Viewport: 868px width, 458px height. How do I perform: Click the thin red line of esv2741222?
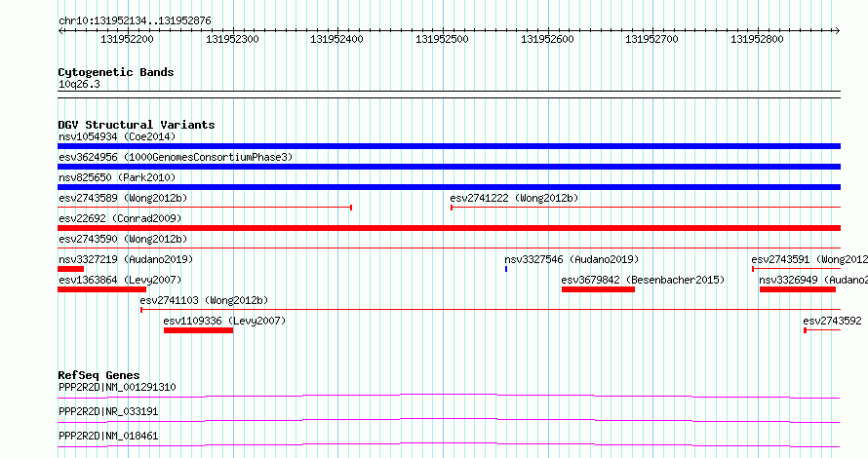(x=646, y=208)
